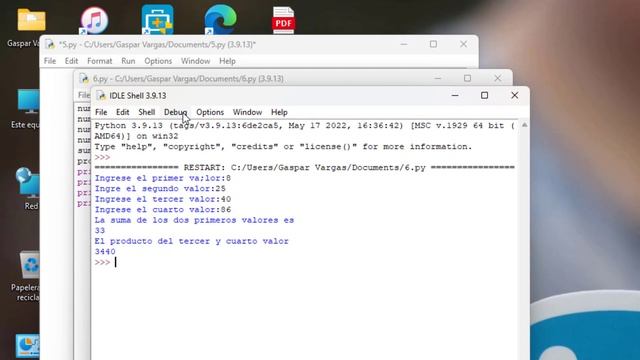
Task: Click the scroll-up arrow in IDLE Shell scrollbar
Action: point(524,125)
